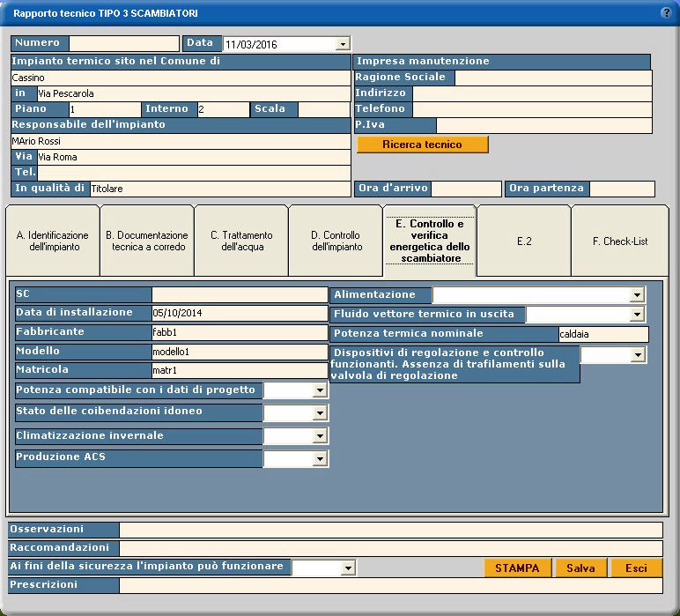680x616 pixels.
Task: Click the Fabbricante field with fabb1
Action: 240,332
